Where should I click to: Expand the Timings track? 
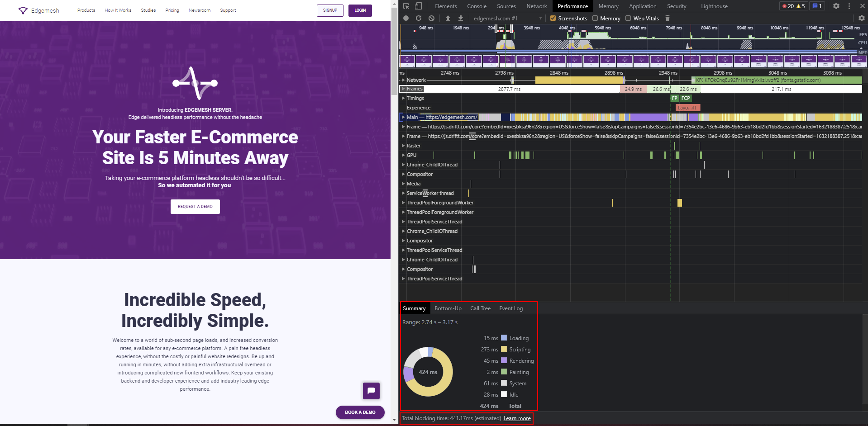click(x=403, y=98)
